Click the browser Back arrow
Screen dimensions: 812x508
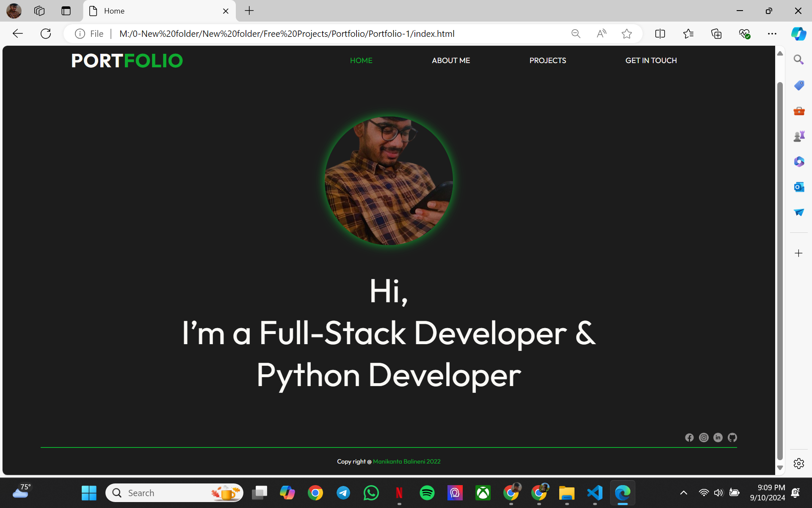(17, 34)
